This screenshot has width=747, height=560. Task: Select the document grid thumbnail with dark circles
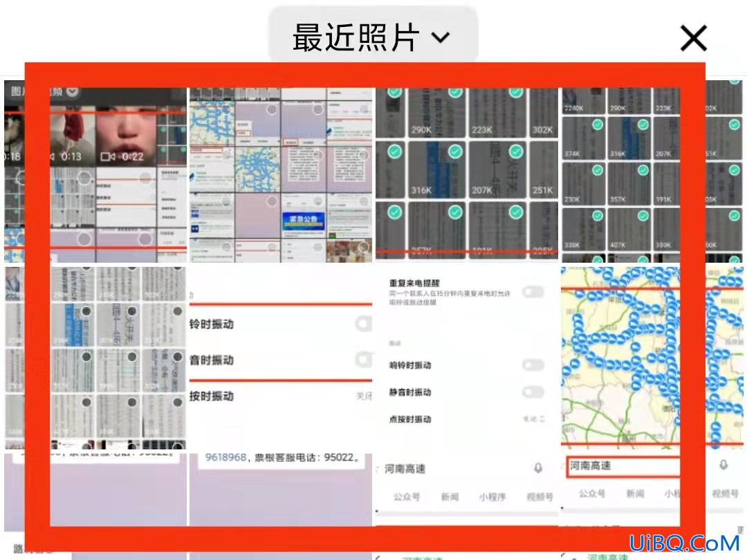(x=95, y=358)
